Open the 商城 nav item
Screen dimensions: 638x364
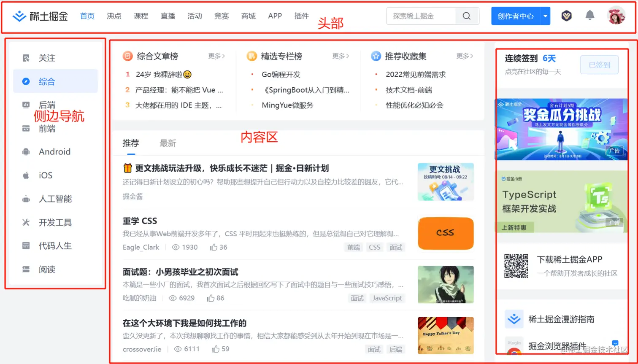click(x=249, y=16)
